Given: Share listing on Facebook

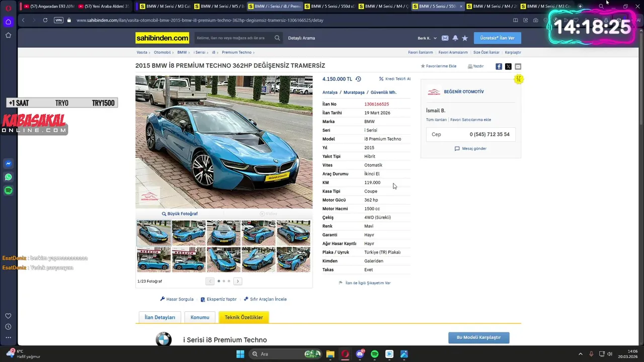Looking at the screenshot, I should pyautogui.click(x=499, y=66).
